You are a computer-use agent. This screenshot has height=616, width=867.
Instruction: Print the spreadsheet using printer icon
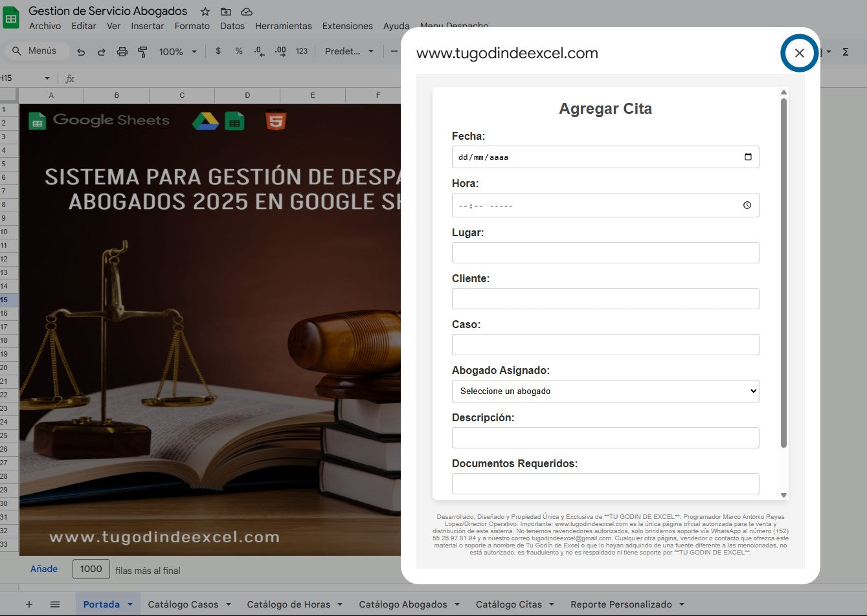(122, 52)
